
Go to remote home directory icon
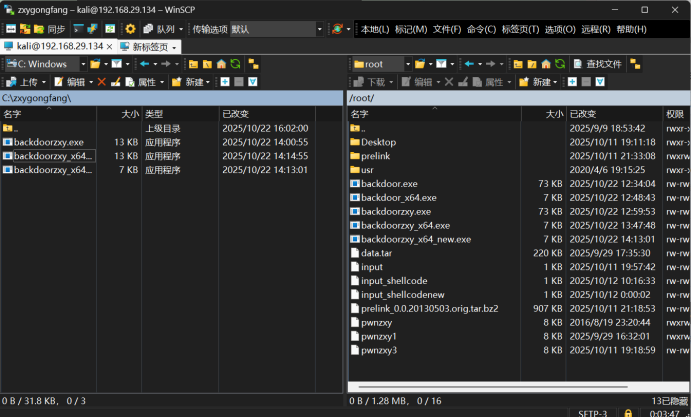point(546,64)
